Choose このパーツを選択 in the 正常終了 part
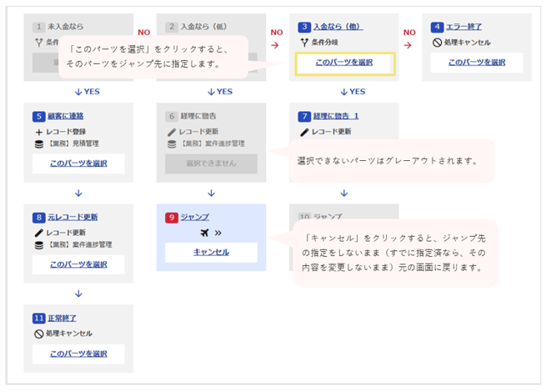The image size is (546, 392). coord(78,354)
